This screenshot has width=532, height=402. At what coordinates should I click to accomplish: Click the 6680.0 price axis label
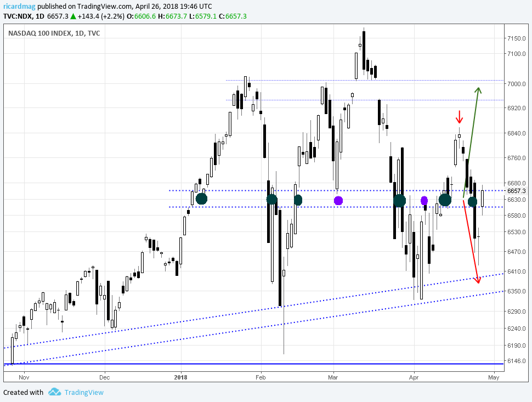[x=517, y=184]
